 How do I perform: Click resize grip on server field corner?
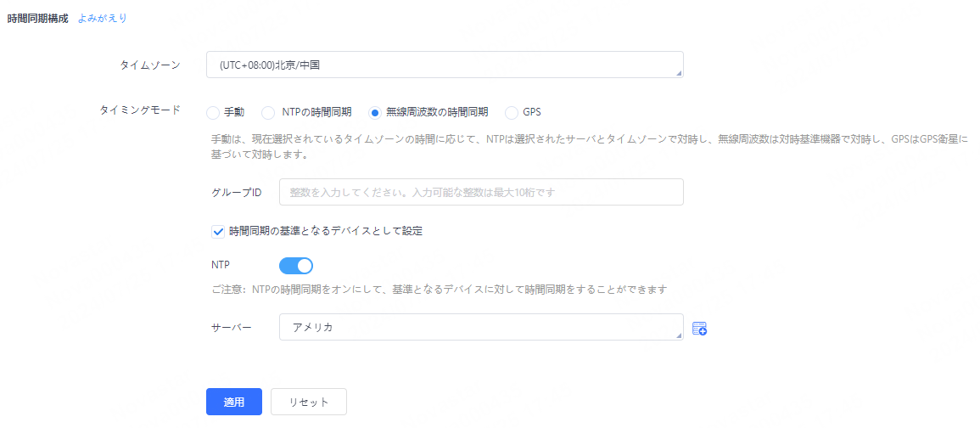[x=679, y=336]
